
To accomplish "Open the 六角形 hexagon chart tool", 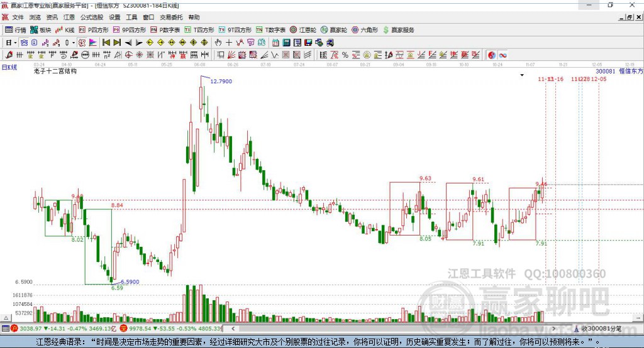I will pyautogui.click(x=364, y=30).
